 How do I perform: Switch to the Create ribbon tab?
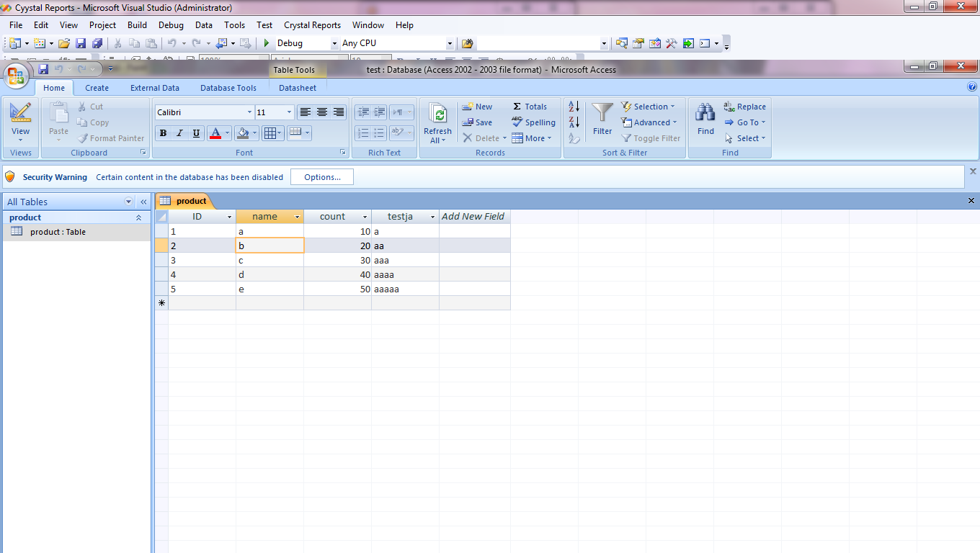click(97, 88)
